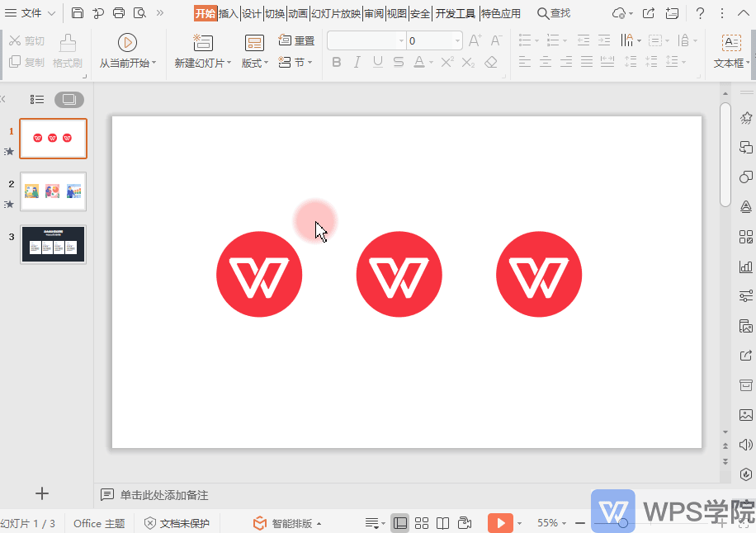Switch to Reading view in status bar
The image size is (756, 533).
pyautogui.click(x=442, y=523)
